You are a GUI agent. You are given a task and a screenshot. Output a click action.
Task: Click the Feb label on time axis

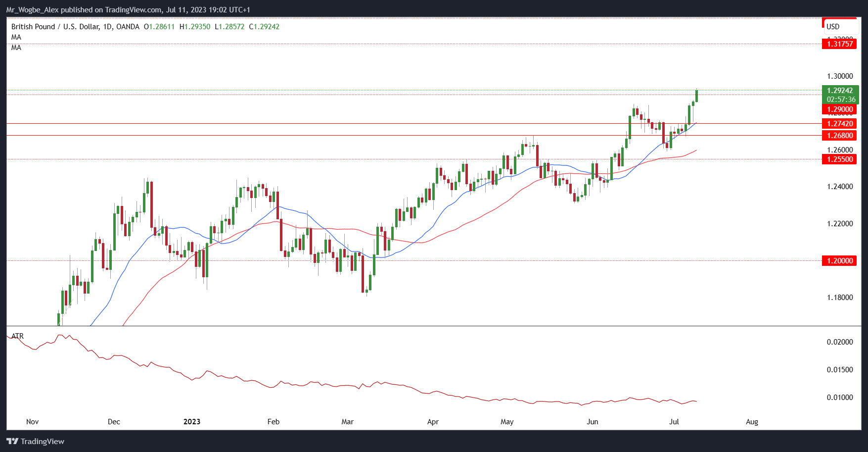pyautogui.click(x=274, y=422)
